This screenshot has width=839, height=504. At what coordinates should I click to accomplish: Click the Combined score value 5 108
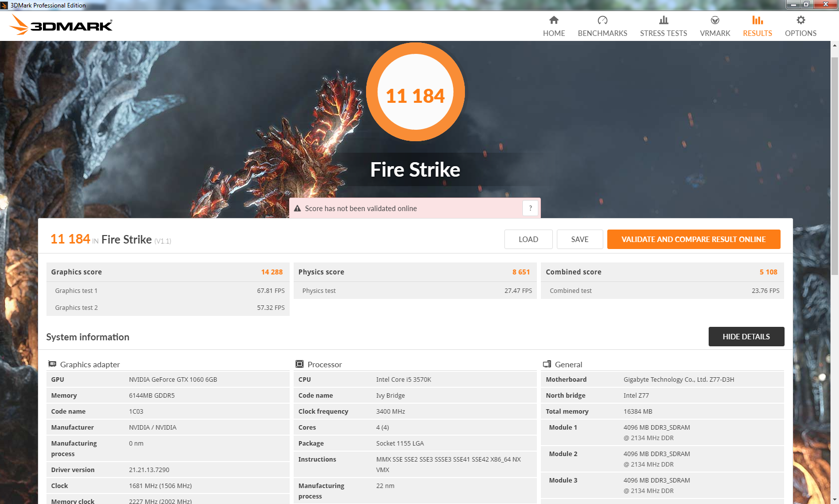click(x=769, y=272)
